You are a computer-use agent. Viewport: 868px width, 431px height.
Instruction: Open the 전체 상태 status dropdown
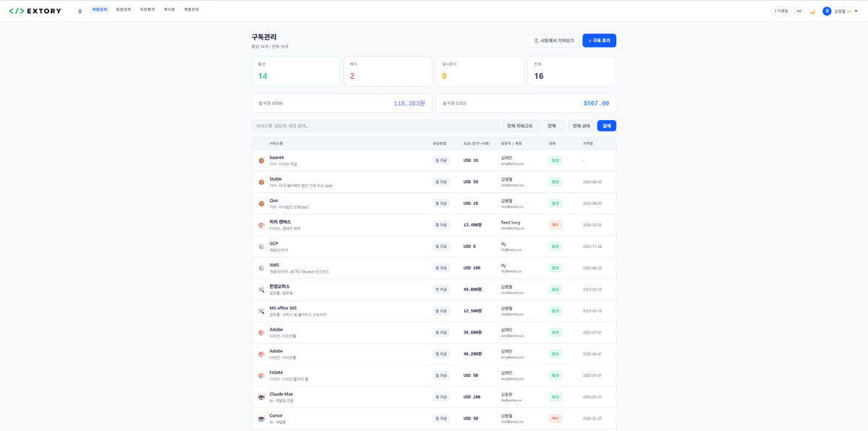581,126
